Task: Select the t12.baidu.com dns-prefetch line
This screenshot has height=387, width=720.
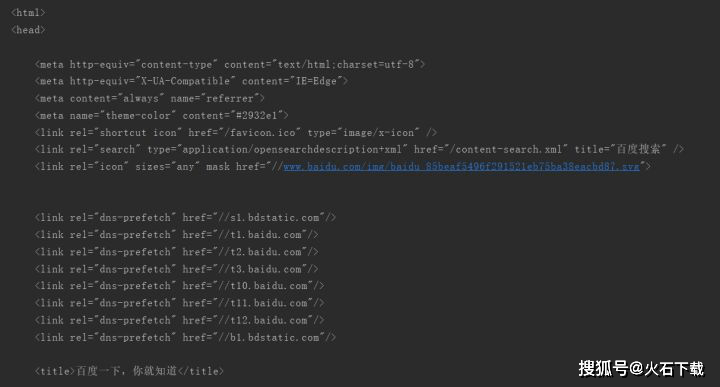Action: pyautogui.click(x=179, y=320)
